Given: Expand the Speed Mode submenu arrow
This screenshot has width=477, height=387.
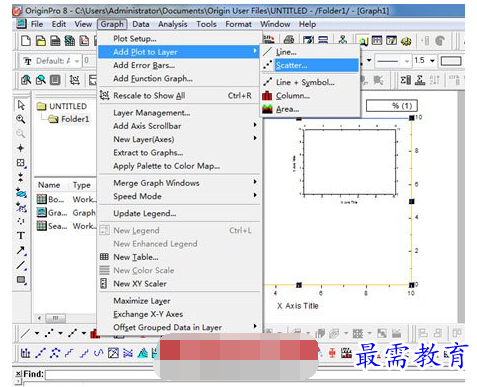Looking at the screenshot, I should (x=255, y=196).
